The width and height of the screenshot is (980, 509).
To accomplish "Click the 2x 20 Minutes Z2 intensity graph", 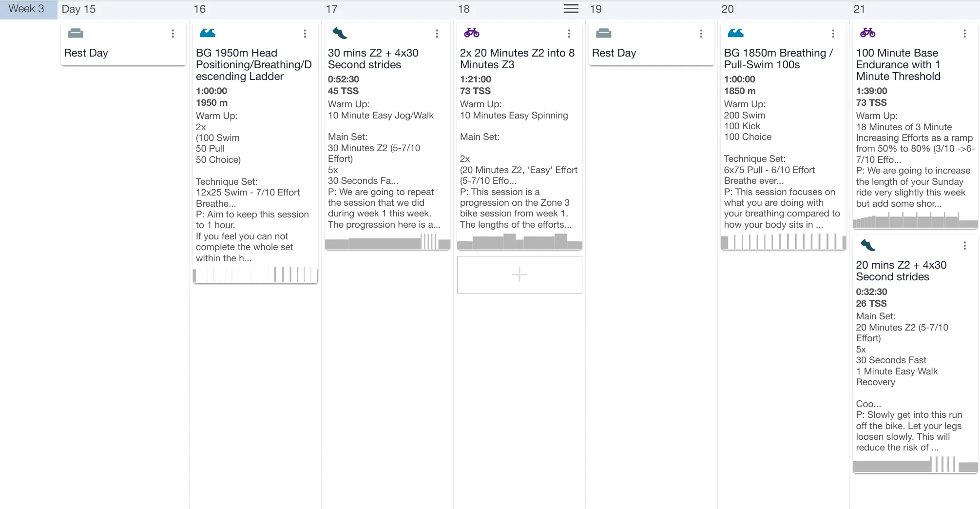I will click(519, 242).
